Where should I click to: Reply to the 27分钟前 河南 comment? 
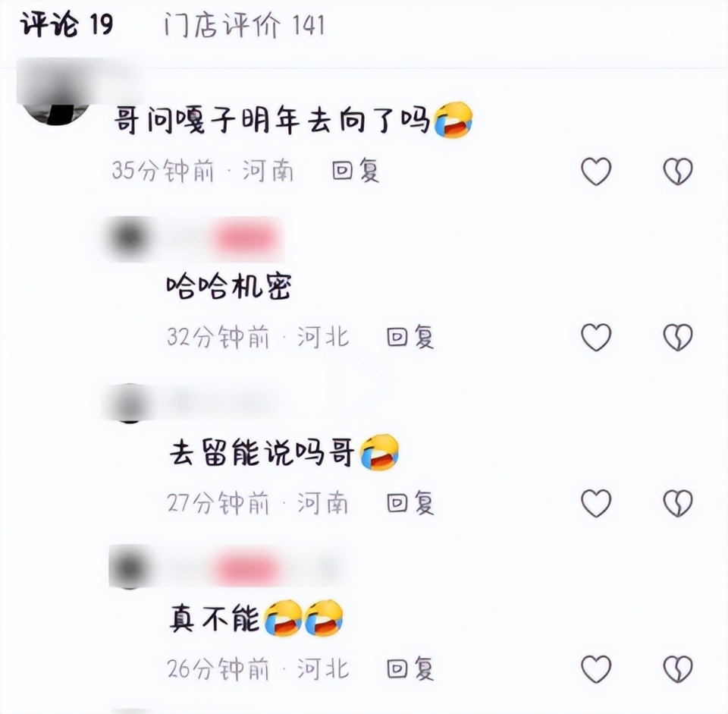410,502
